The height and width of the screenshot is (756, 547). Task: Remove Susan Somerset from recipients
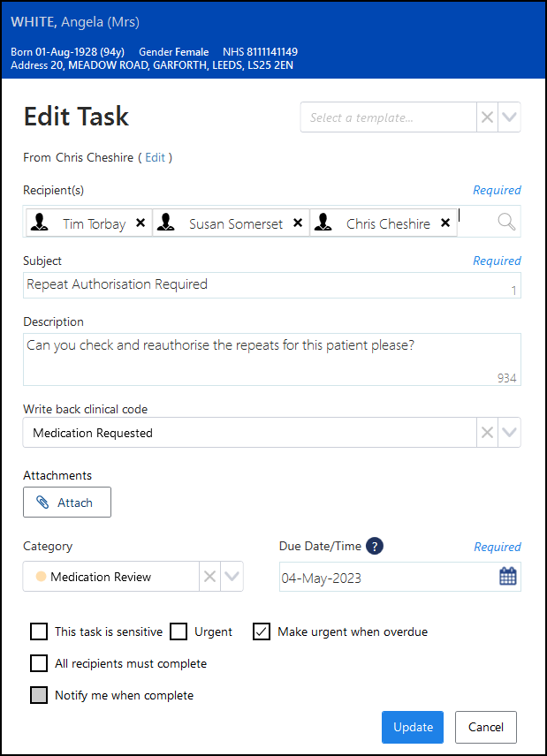click(x=298, y=223)
